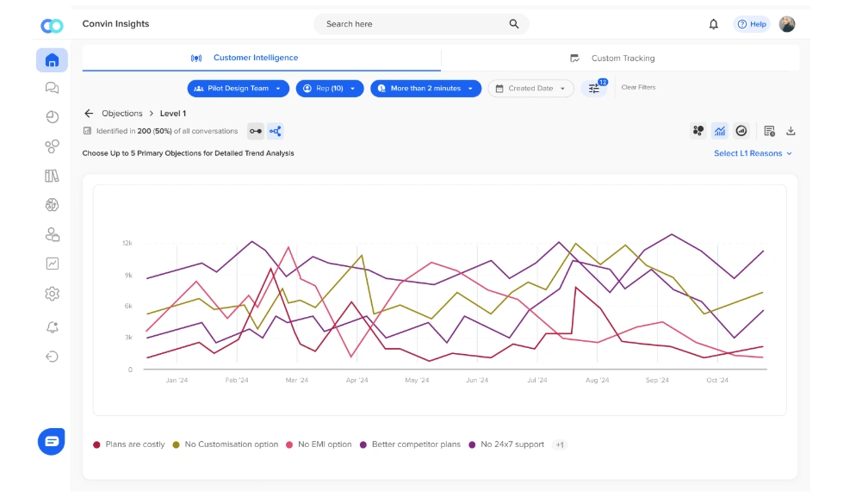
Task: Click the search input field
Action: (413, 24)
